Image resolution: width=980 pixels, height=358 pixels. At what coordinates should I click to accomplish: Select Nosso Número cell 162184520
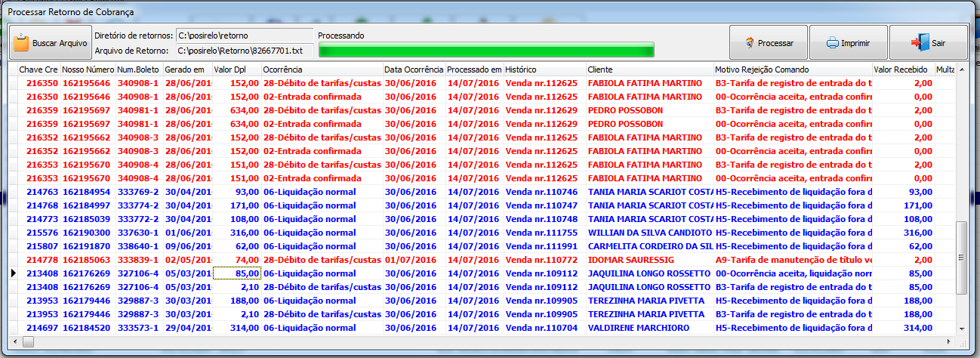click(88, 328)
